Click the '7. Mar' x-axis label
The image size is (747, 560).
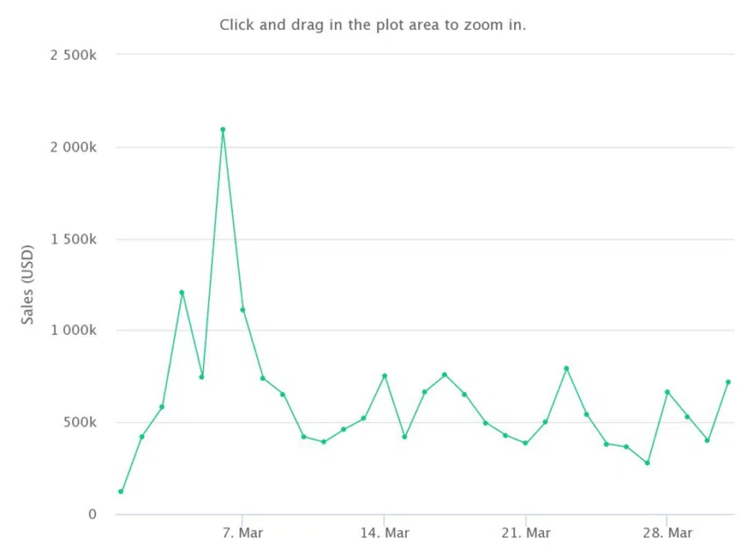point(243,533)
